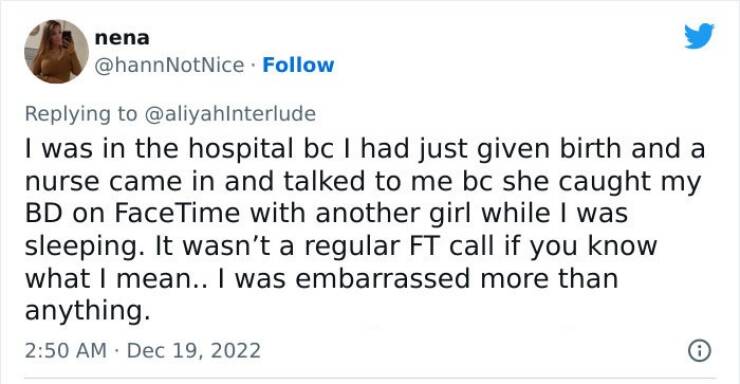
Task: Click the line starting 'sleeping. It wasn't'
Action: (341, 246)
